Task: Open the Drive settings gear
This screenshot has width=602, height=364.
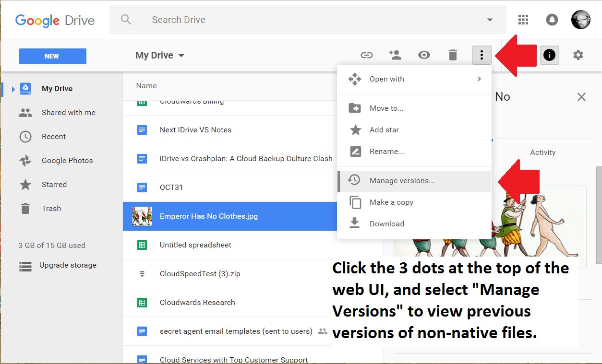Action: tap(578, 55)
